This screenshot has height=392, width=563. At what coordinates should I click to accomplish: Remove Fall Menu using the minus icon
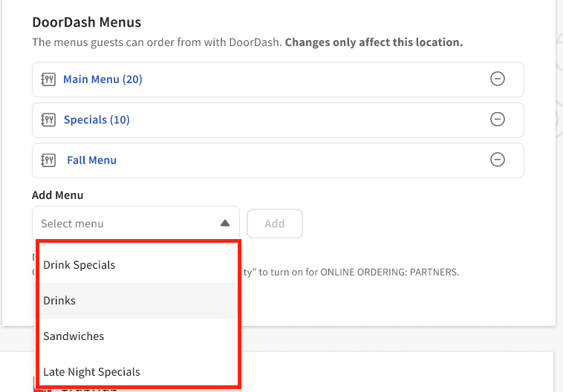(x=498, y=159)
